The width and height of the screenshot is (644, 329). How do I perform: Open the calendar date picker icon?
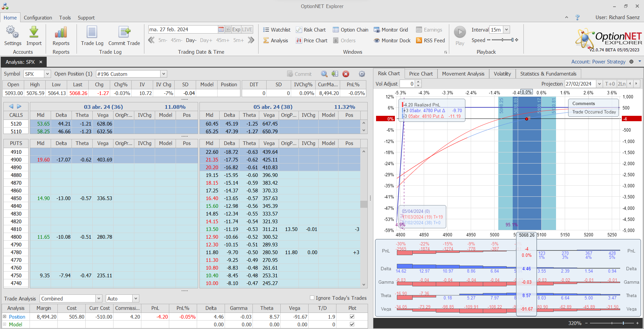pyautogui.click(x=221, y=30)
